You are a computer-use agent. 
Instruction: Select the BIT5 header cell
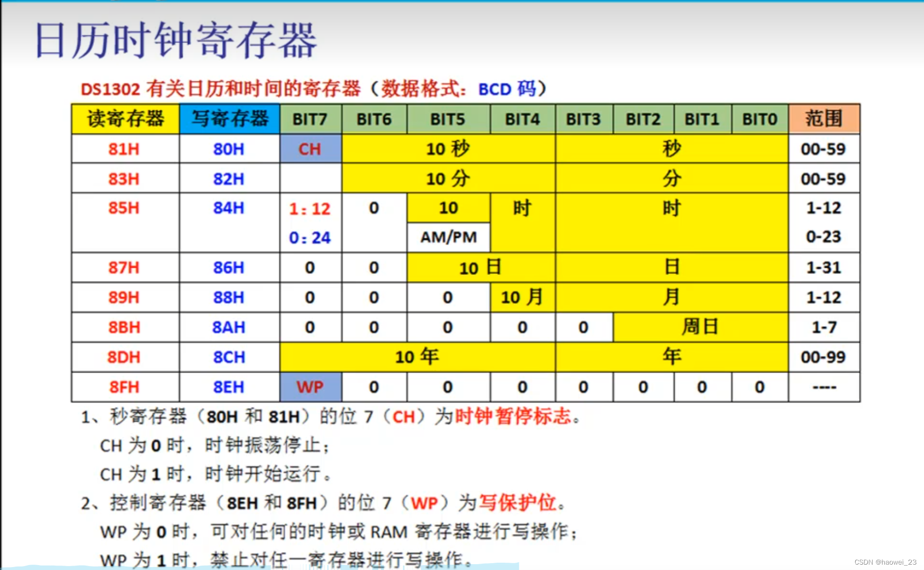[x=448, y=119]
